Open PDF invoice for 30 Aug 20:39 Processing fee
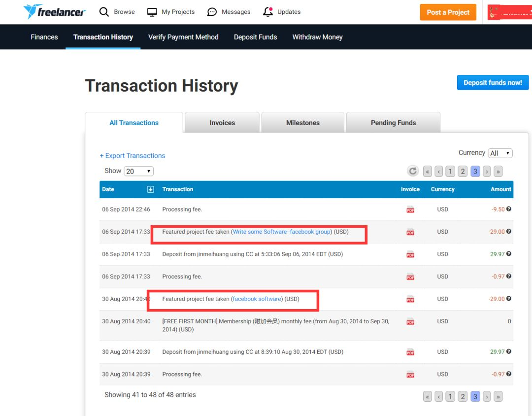The height and width of the screenshot is (416, 532). pos(410,375)
